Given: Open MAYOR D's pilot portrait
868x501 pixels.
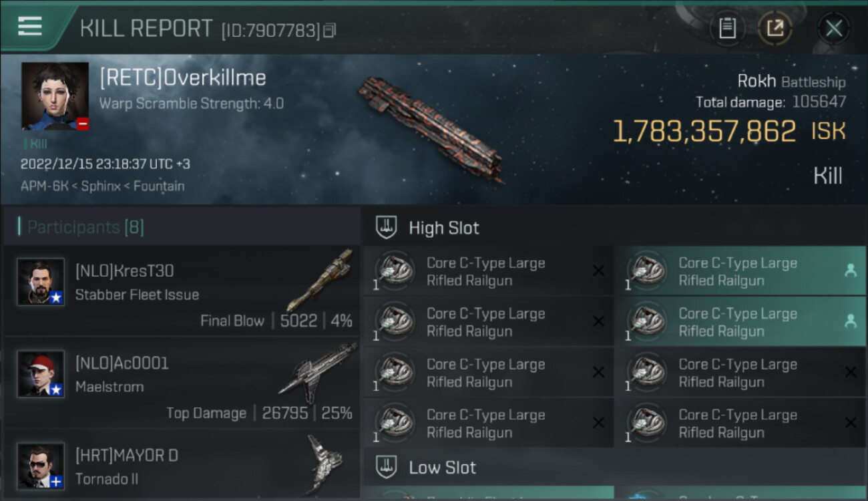Looking at the screenshot, I should 41,466.
